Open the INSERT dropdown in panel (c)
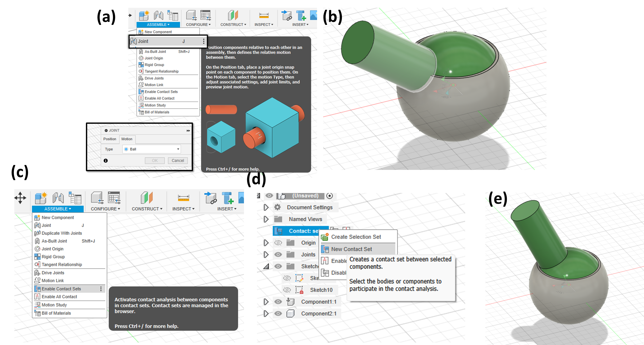The width and height of the screenshot is (644, 345). pyautogui.click(x=227, y=209)
